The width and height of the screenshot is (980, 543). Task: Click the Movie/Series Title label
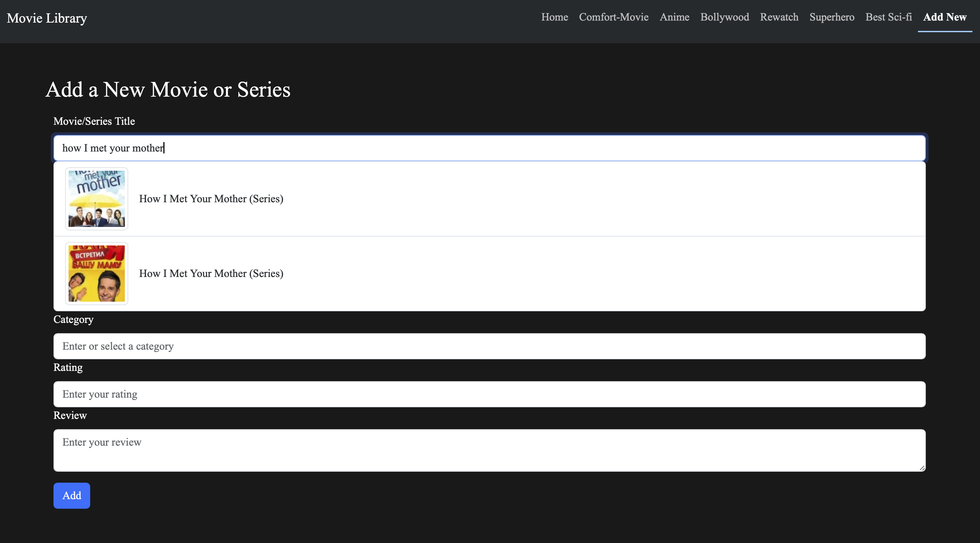pyautogui.click(x=94, y=121)
